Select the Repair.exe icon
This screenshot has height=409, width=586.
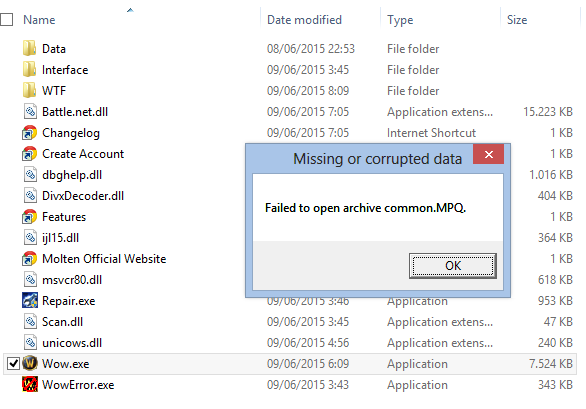tap(30, 301)
